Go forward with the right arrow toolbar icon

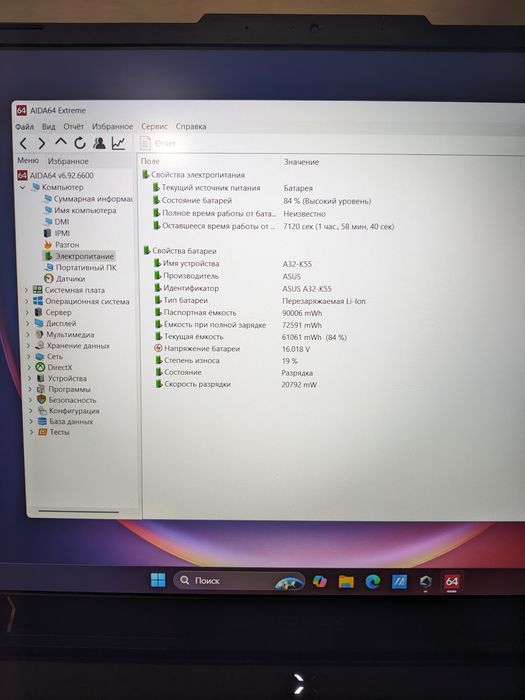pyautogui.click(x=42, y=143)
